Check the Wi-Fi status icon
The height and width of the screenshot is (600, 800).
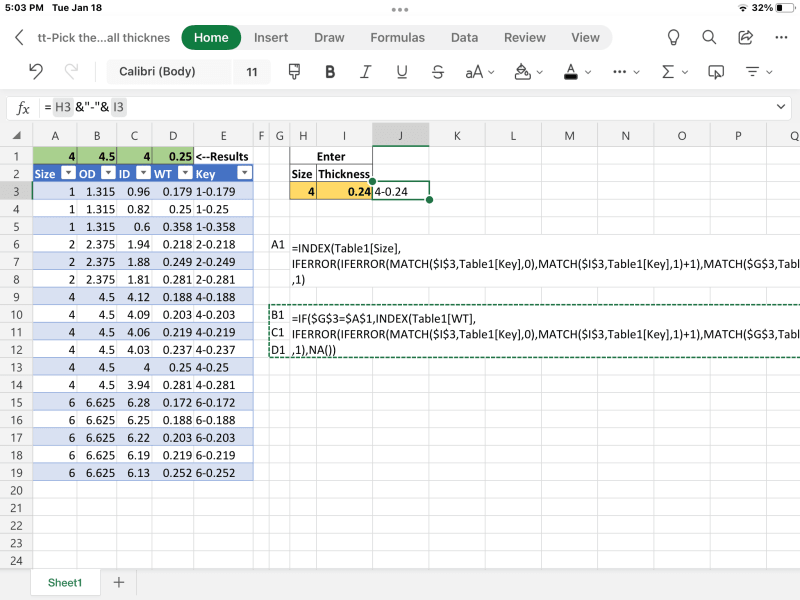point(742,8)
